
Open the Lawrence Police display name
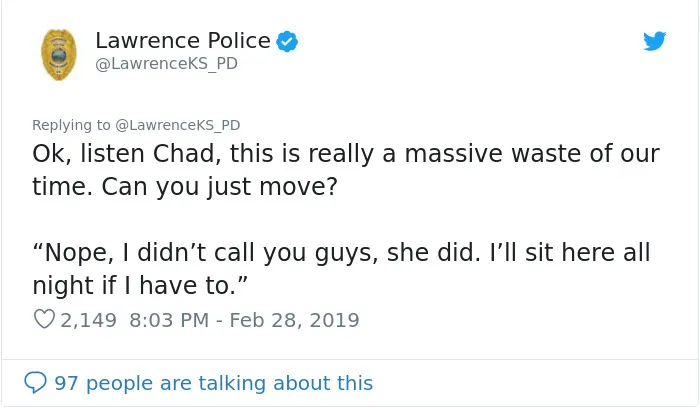(x=183, y=41)
